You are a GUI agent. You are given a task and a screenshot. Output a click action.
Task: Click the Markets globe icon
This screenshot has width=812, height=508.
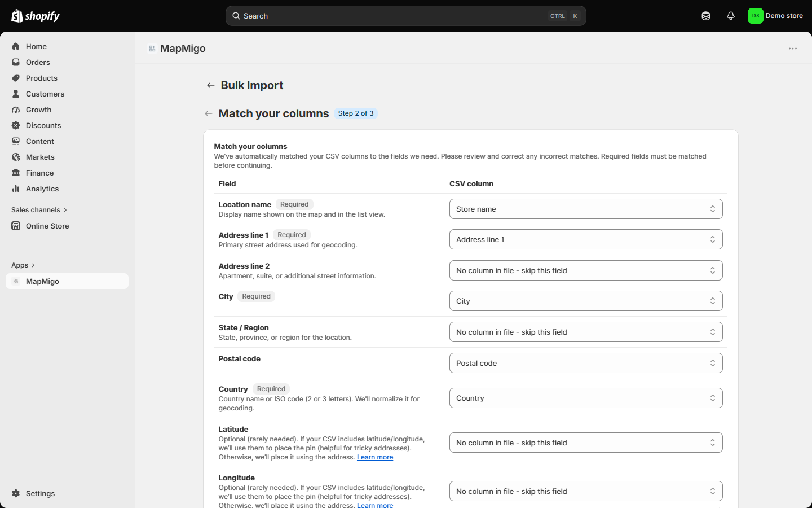tap(16, 157)
